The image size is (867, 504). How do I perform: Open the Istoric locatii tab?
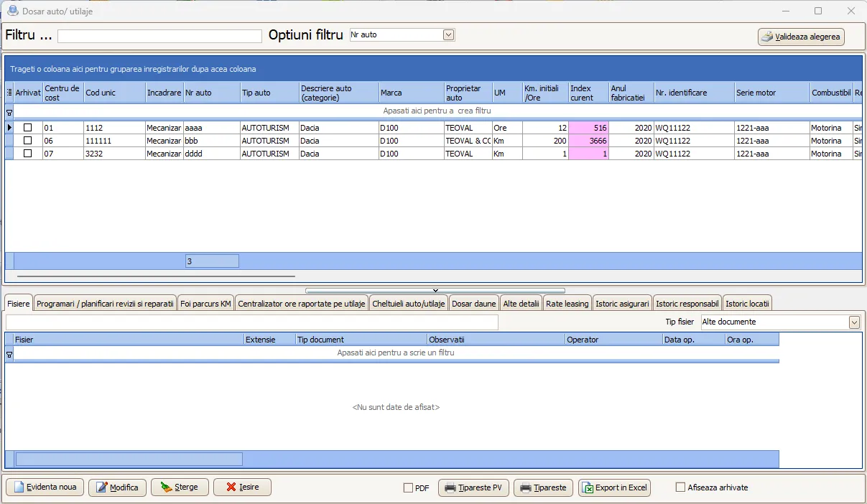click(747, 304)
